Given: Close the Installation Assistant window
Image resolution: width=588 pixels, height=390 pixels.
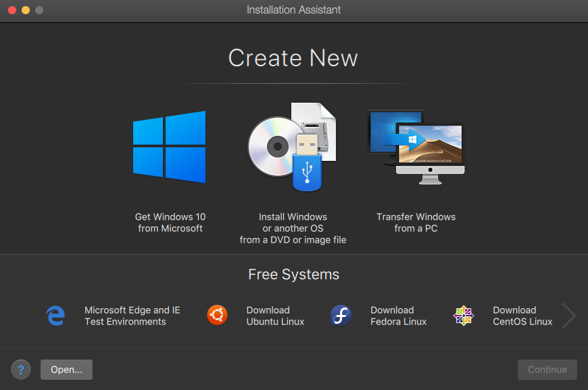Looking at the screenshot, I should click(12, 10).
